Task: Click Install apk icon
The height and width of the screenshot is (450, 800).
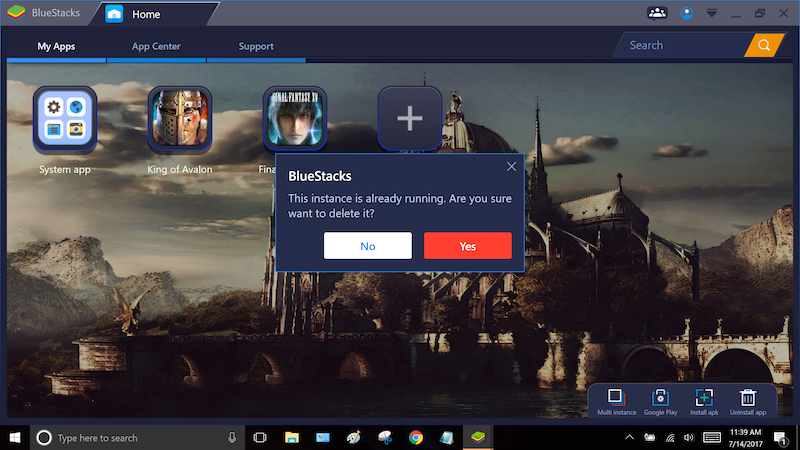Action: point(704,402)
